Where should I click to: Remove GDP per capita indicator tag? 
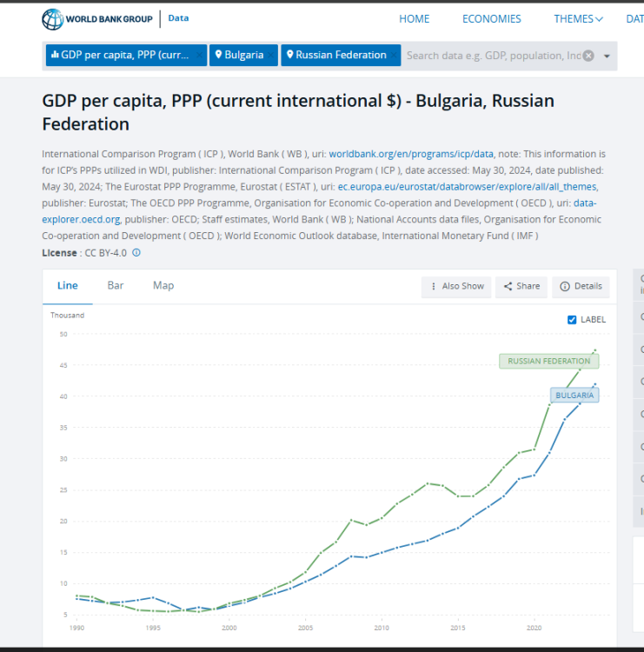[x=199, y=56]
